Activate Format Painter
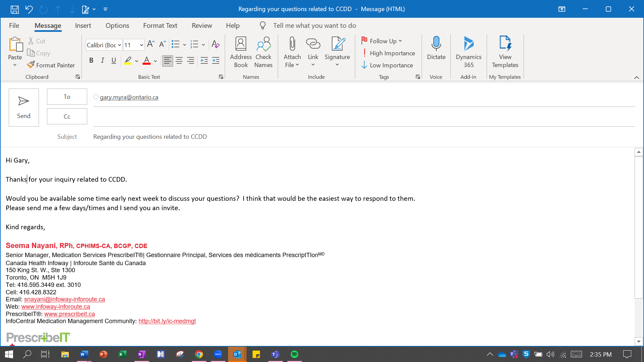 coord(51,65)
